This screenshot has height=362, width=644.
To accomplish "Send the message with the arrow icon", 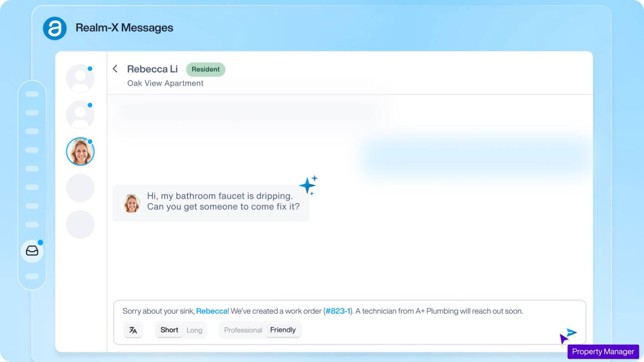I will tap(572, 332).
